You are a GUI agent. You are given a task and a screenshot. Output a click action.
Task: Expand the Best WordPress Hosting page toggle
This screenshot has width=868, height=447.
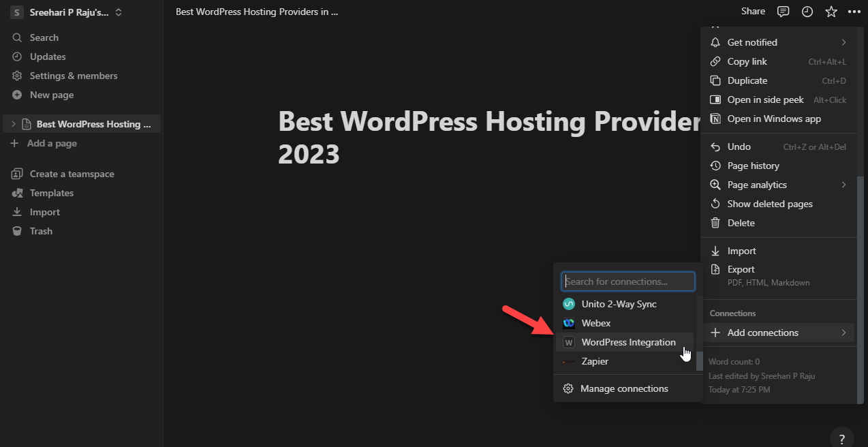tap(13, 124)
